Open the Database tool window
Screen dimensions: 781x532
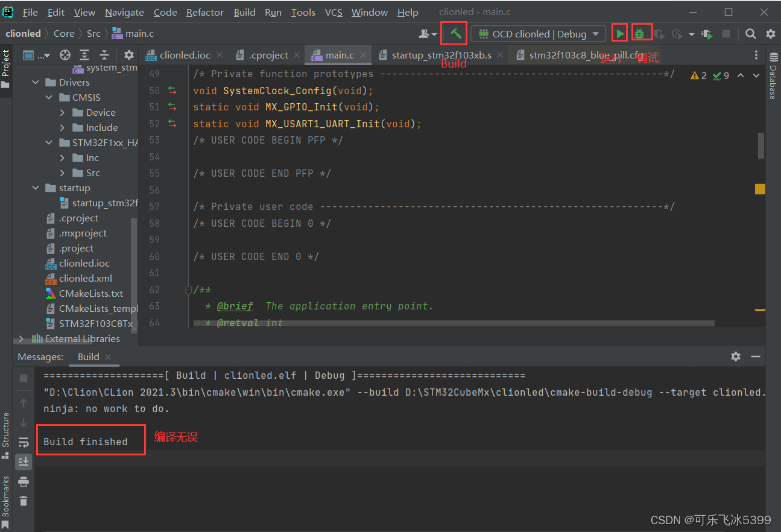773,75
